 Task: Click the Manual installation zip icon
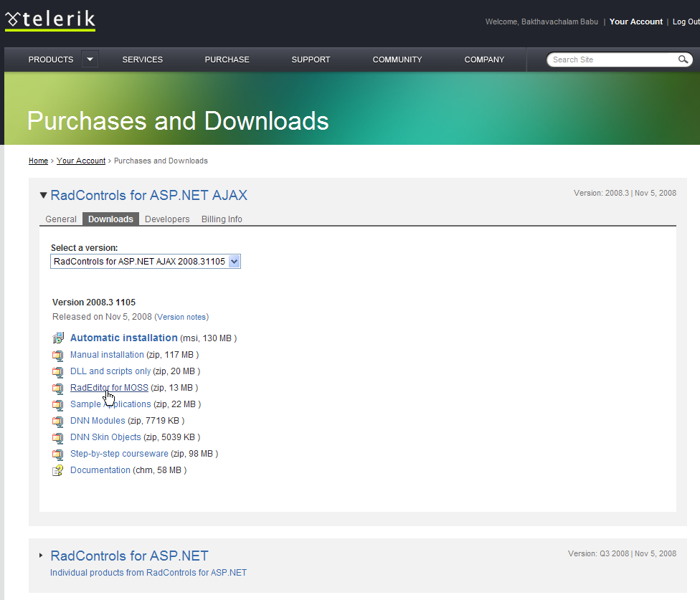point(58,355)
